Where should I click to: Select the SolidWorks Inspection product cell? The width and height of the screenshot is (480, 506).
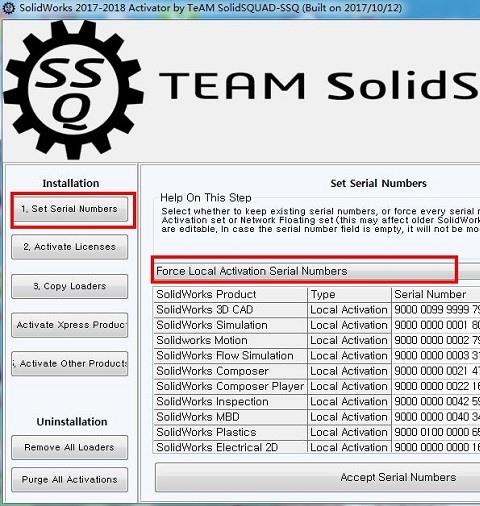[230, 402]
